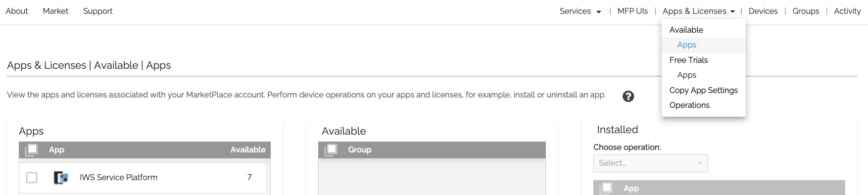Click the select-all icon in the Installed App header
This screenshot has height=195, width=868.
[x=606, y=188]
